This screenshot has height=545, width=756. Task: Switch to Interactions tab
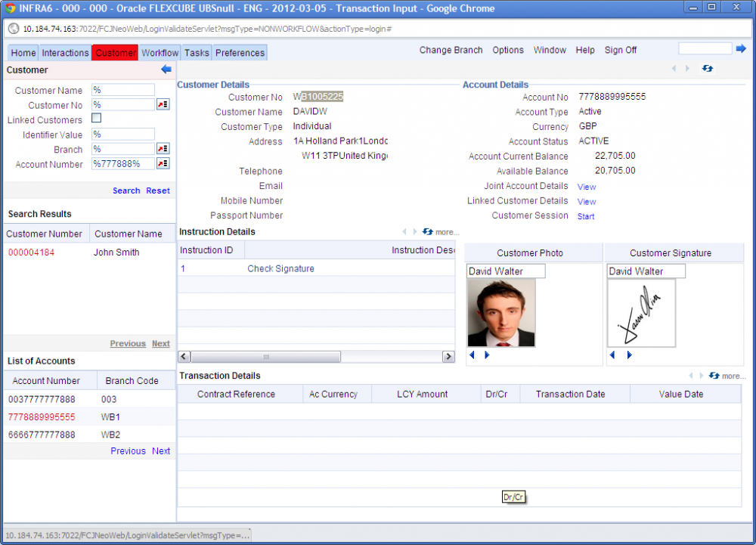tap(65, 52)
